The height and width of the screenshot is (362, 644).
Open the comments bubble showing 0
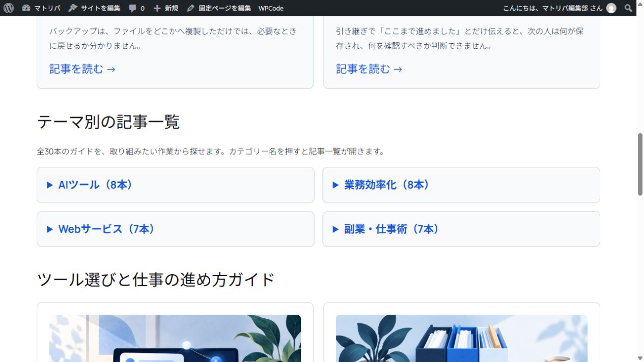tap(136, 8)
